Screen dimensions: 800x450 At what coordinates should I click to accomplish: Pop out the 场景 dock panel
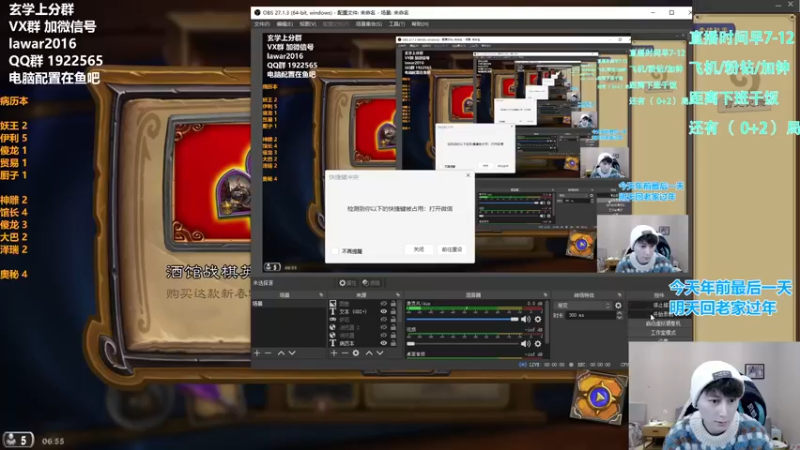pos(321,295)
